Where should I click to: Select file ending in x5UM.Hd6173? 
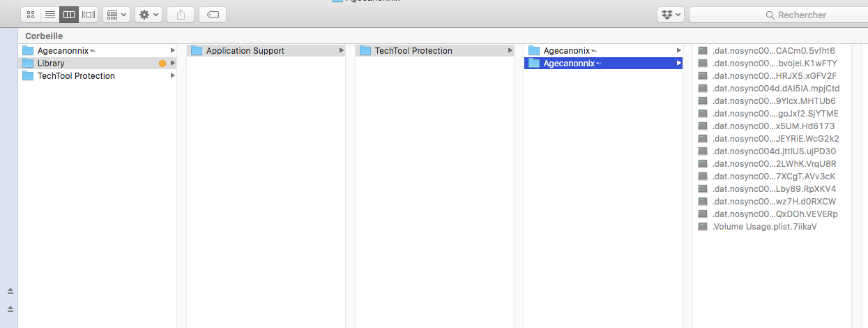click(x=772, y=126)
